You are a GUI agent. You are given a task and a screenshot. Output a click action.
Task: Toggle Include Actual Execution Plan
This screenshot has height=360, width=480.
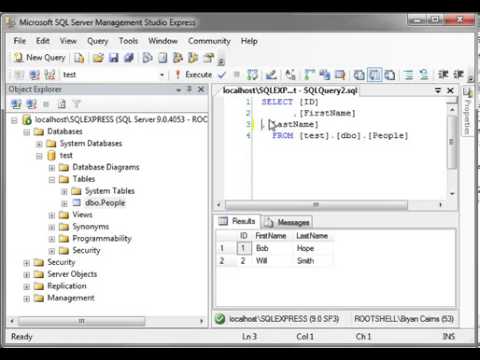pyautogui.click(x=310, y=75)
